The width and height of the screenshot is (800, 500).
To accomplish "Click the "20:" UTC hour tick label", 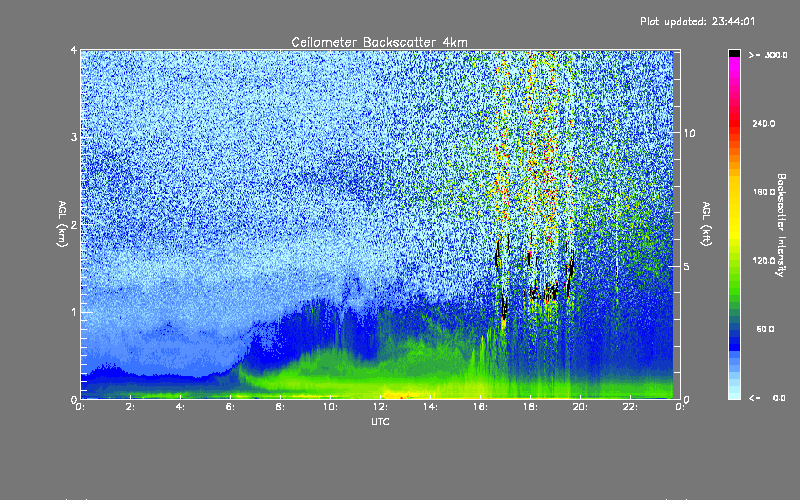I will click(580, 407).
